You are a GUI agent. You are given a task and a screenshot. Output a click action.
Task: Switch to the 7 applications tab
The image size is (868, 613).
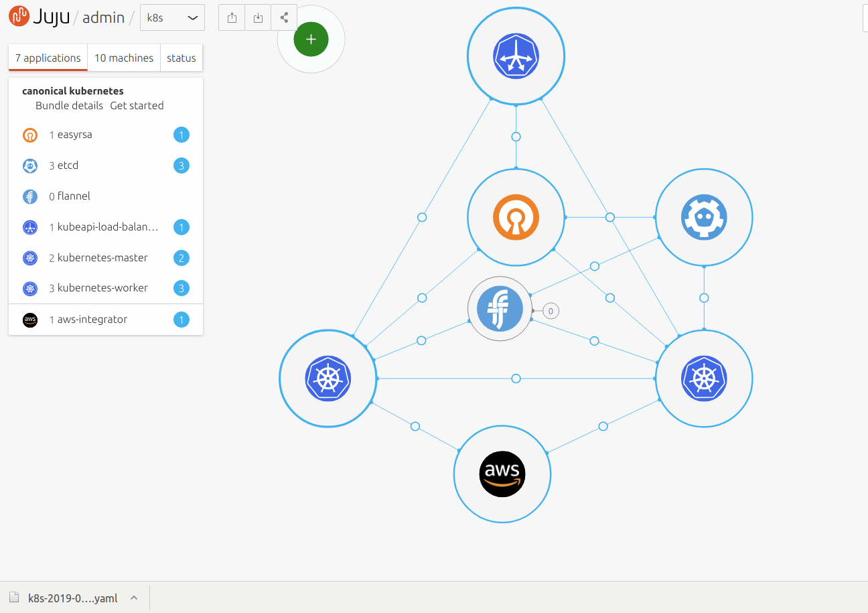48,58
